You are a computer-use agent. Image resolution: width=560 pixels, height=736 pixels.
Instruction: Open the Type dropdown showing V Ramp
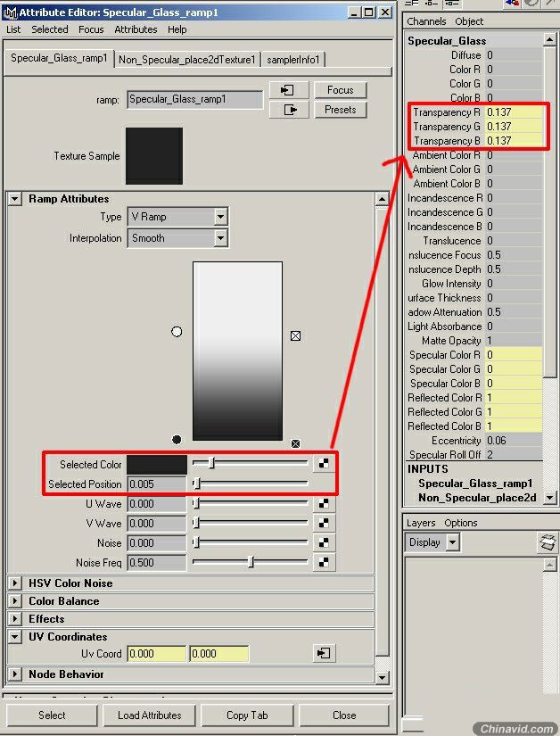[x=177, y=217]
